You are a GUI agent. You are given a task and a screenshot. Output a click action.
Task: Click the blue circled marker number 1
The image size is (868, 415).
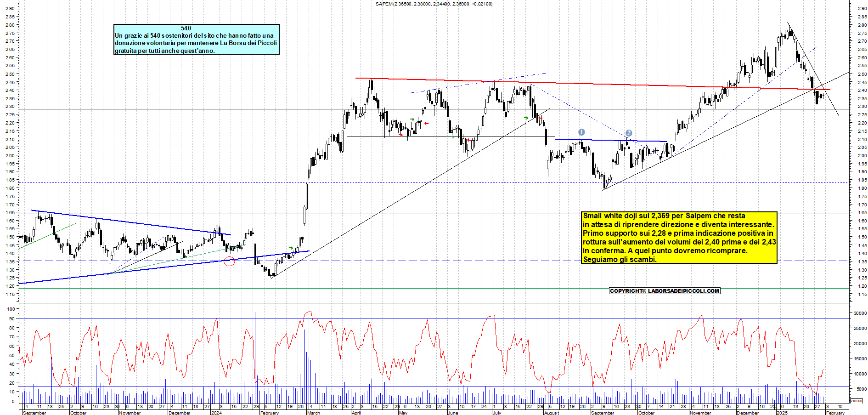[x=581, y=132]
